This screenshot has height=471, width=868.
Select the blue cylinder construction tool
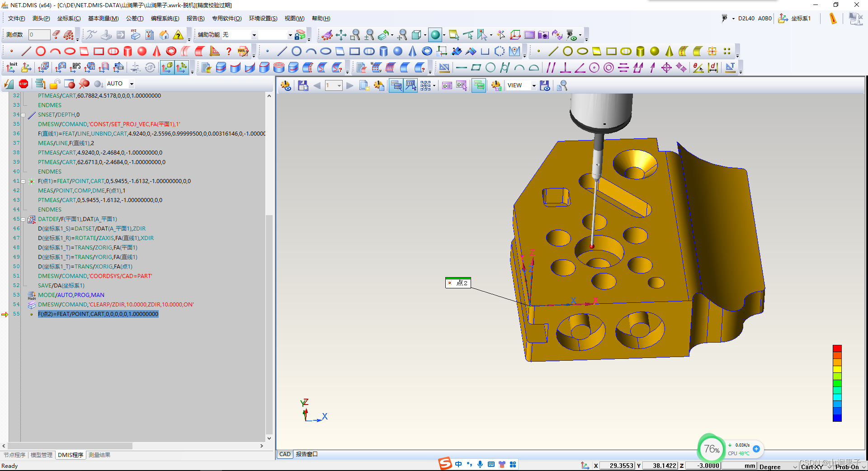(383, 51)
